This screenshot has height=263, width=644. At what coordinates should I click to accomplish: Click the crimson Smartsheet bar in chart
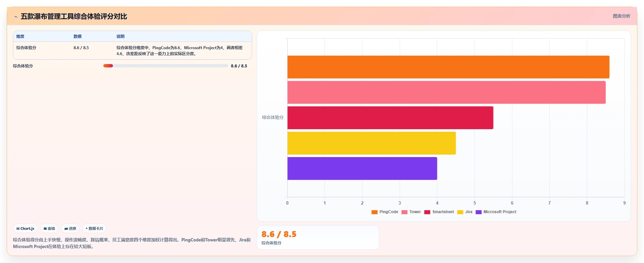tap(390, 118)
